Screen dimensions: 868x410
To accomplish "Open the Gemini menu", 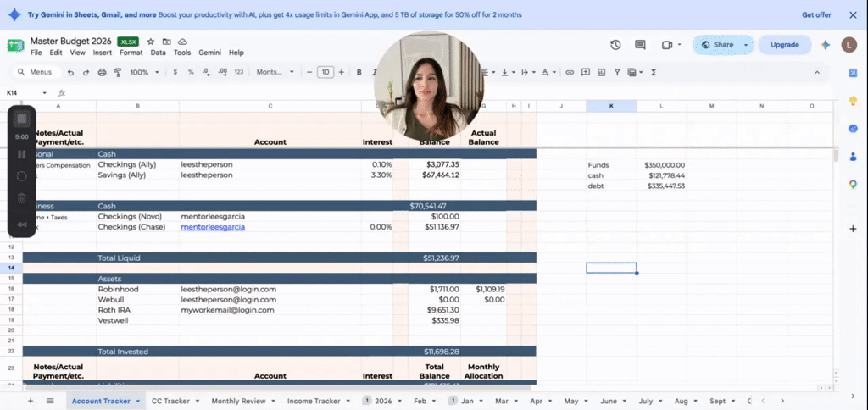I will coord(210,53).
